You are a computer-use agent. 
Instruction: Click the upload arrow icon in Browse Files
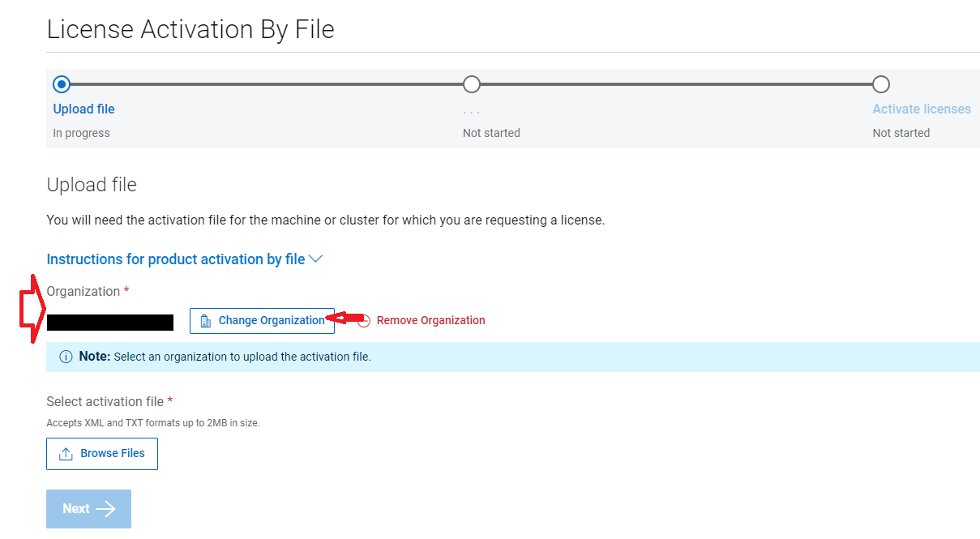[66, 454]
